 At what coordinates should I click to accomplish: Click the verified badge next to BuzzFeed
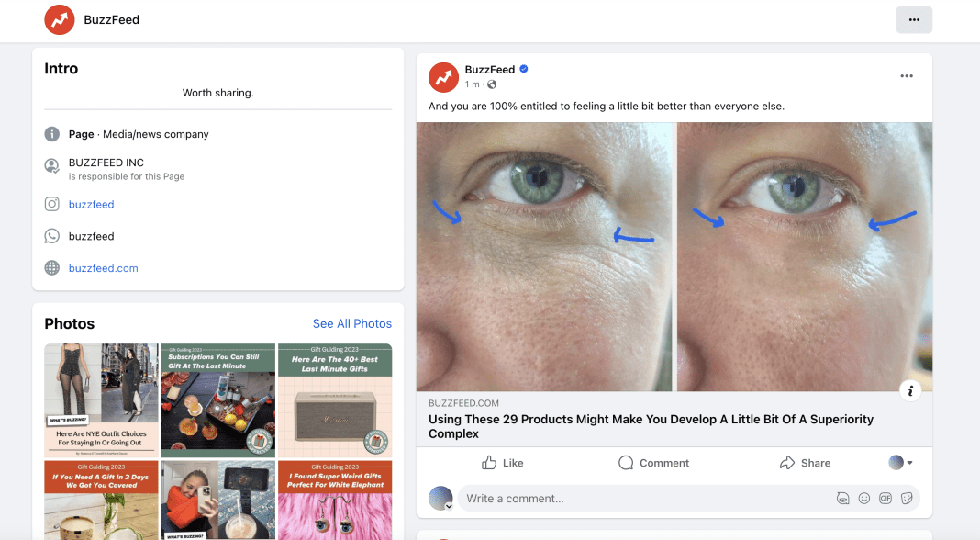(523, 69)
